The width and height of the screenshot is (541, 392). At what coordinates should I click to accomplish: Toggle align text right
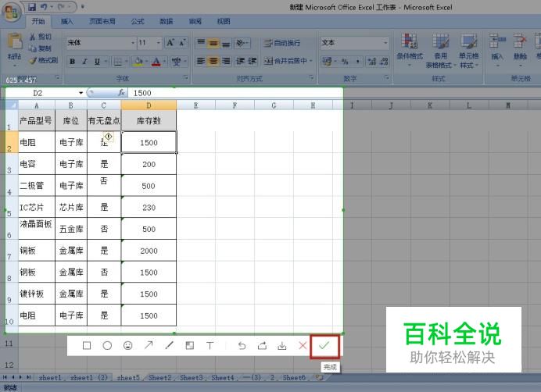pyautogui.click(x=226, y=61)
